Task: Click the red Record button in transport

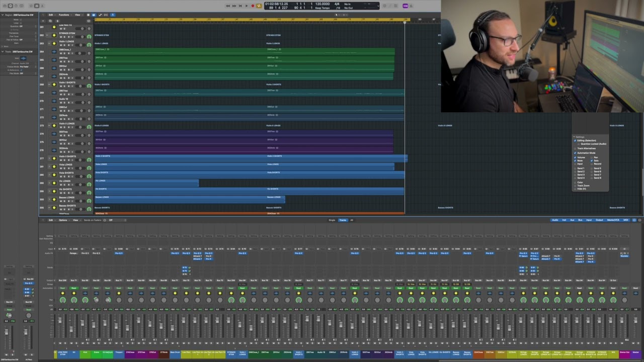Action: 253,6
